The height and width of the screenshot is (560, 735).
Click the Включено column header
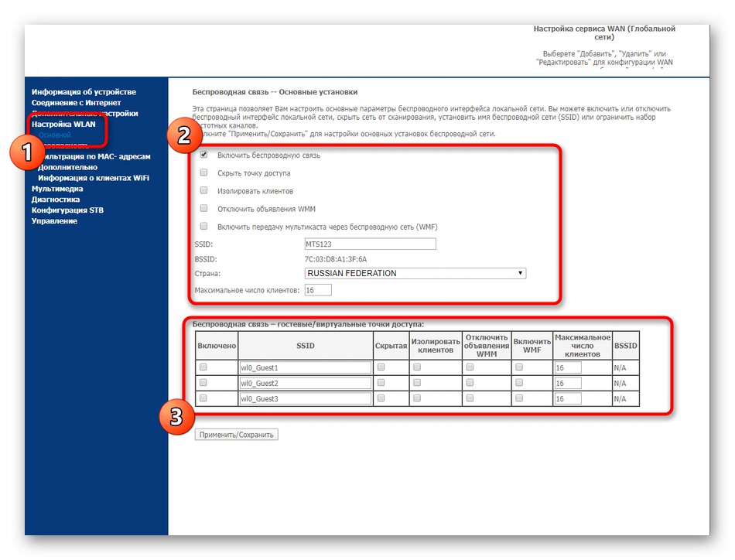click(217, 346)
